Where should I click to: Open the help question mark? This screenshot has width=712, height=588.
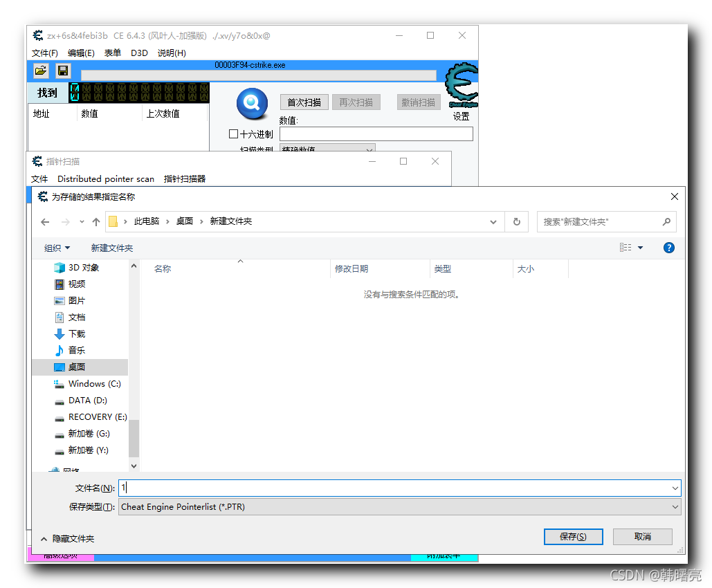[668, 248]
